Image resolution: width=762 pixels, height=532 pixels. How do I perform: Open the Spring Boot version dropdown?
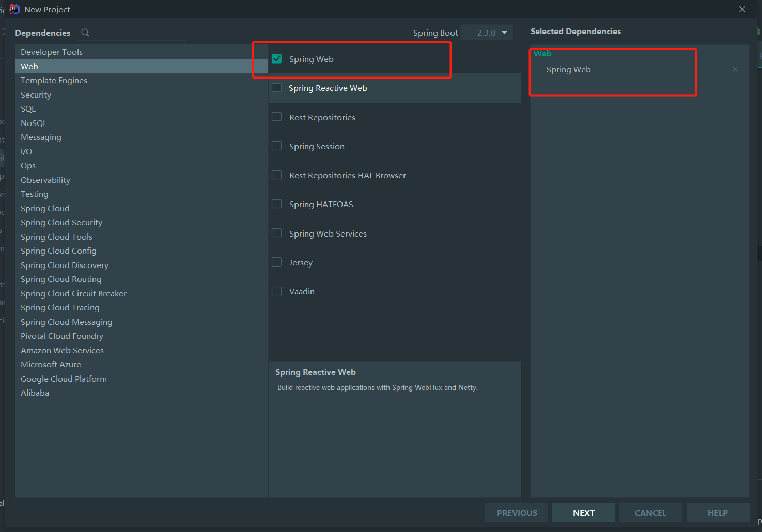coord(487,33)
